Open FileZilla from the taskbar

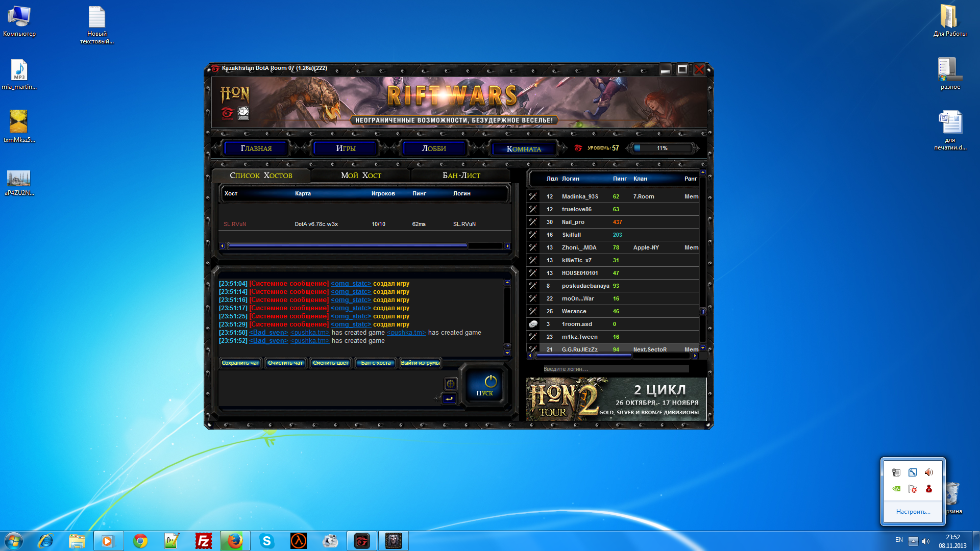point(204,541)
